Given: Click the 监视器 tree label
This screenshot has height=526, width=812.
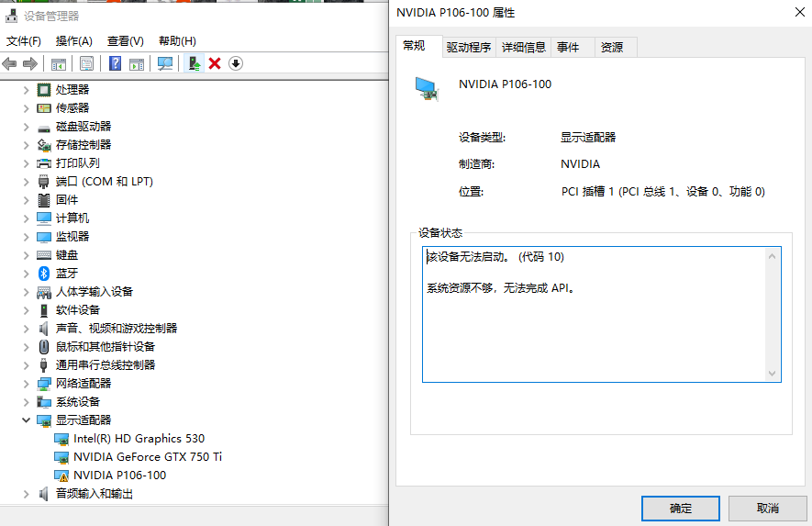Looking at the screenshot, I should 72,237.
